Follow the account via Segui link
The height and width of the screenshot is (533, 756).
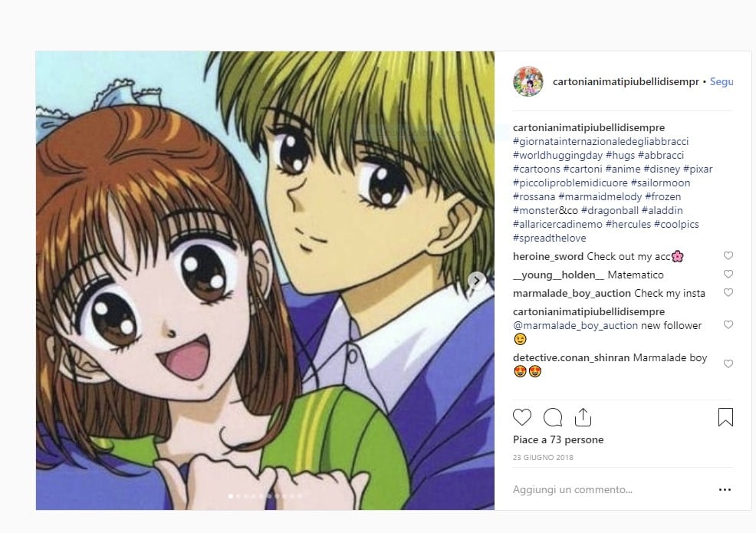coord(721,81)
